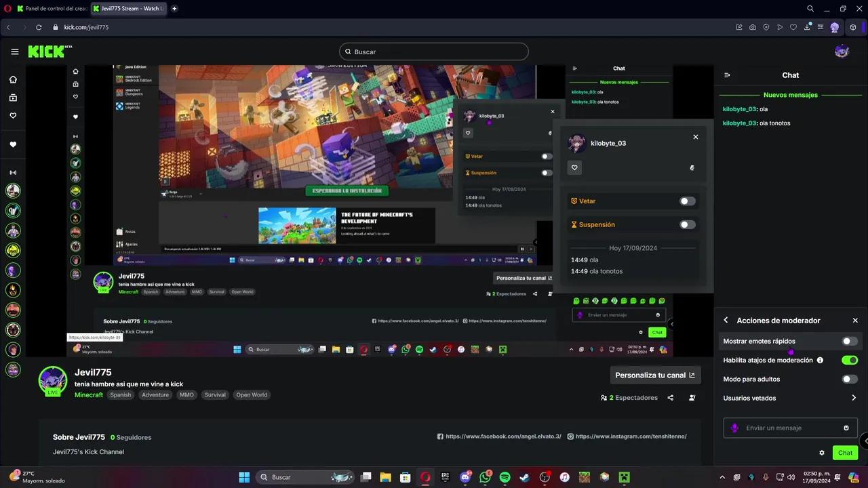The image size is (868, 488).
Task: Reload the page
Action: [39, 27]
